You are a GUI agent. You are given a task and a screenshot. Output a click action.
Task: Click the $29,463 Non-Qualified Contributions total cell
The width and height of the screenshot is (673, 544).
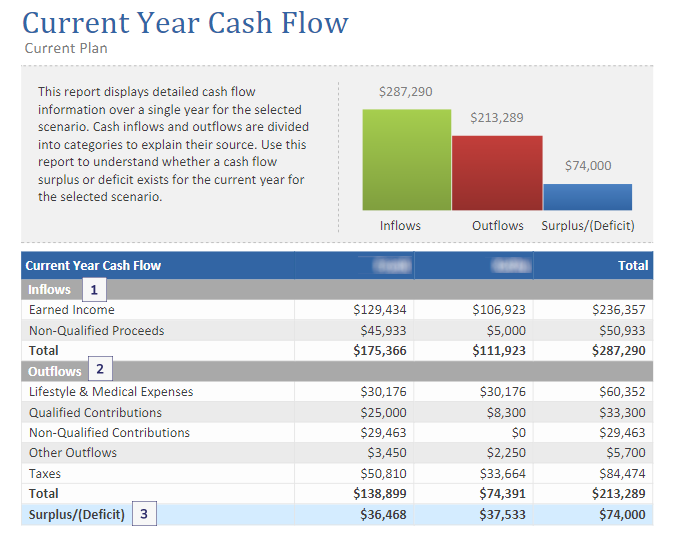point(622,433)
